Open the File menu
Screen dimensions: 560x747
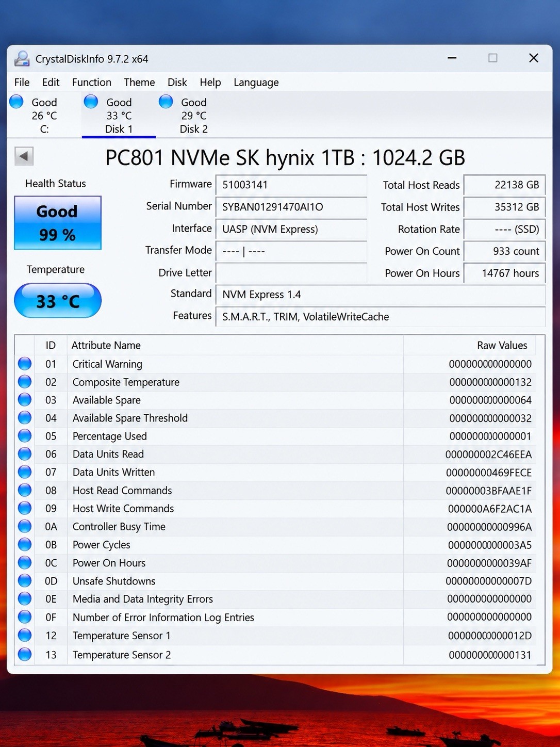[x=22, y=83]
